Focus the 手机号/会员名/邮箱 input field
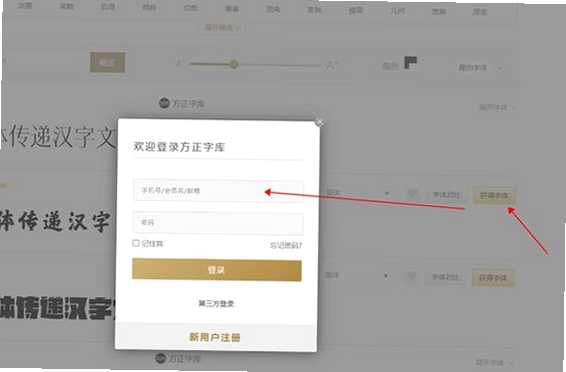 218,191
